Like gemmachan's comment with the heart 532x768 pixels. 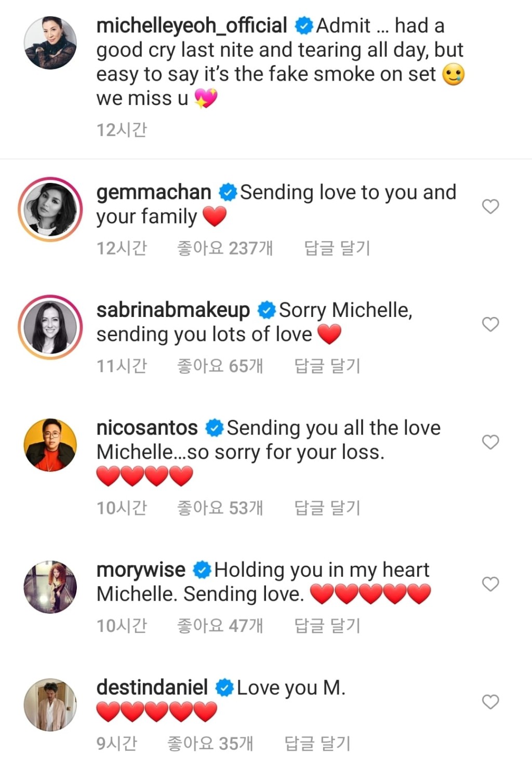(x=490, y=206)
